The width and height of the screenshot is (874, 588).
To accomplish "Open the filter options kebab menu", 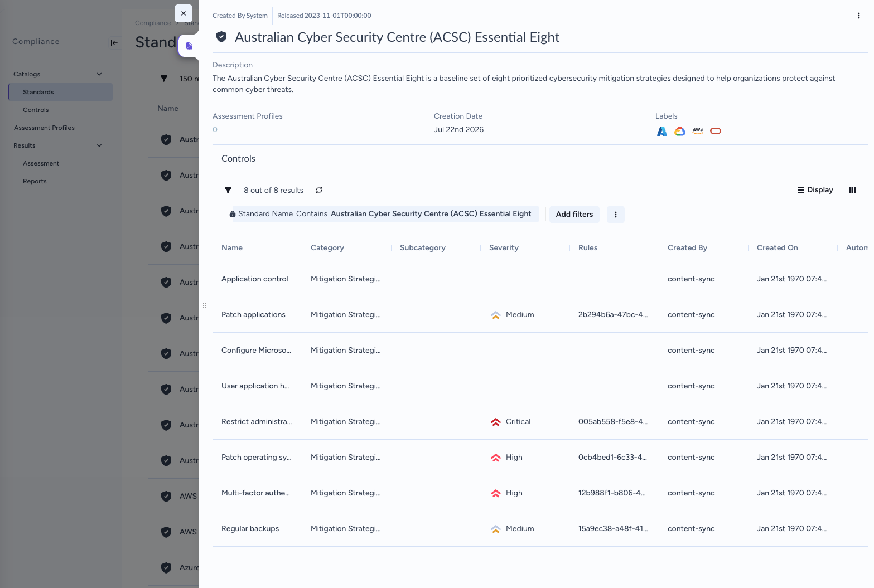I will coord(616,215).
